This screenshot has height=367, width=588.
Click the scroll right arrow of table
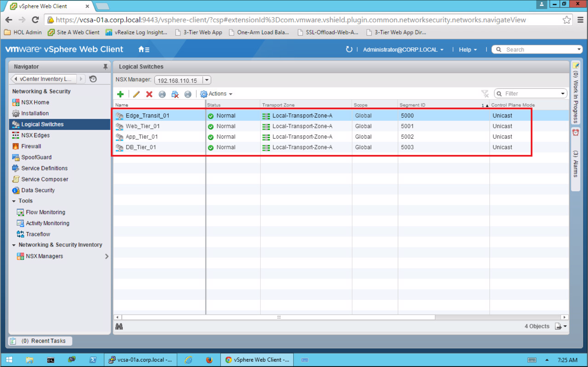coord(564,317)
